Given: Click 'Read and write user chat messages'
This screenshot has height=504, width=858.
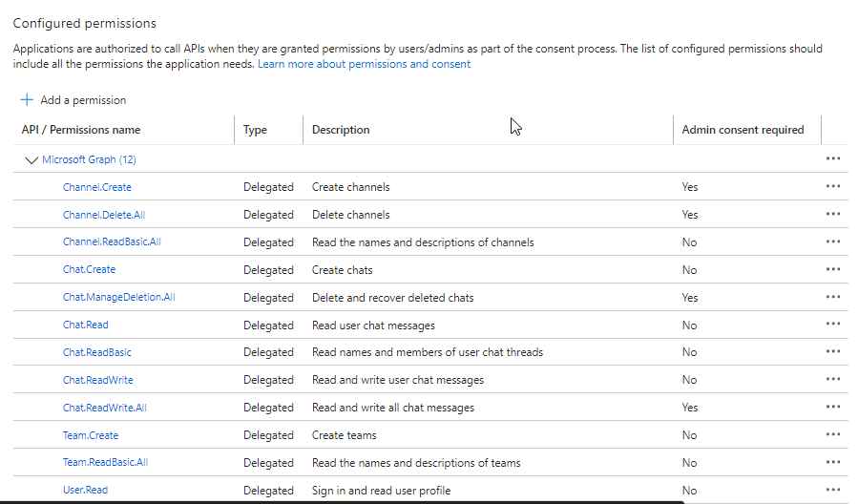Looking at the screenshot, I should (x=398, y=380).
